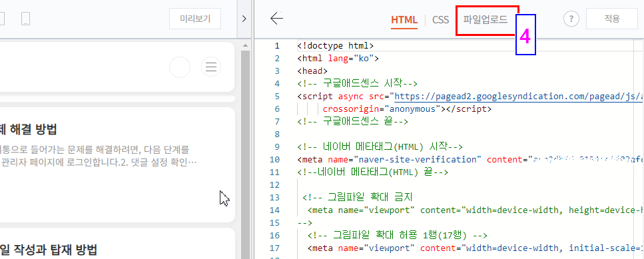Click the 미리보기 button
Screen dimensions: 644x259
(x=195, y=19)
